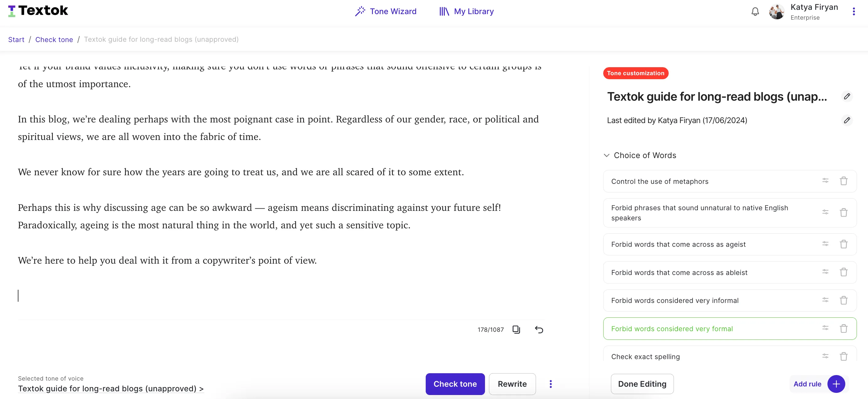The image size is (868, 399).
Task: Open the more options menu beside Rewrite
Action: [x=551, y=384]
